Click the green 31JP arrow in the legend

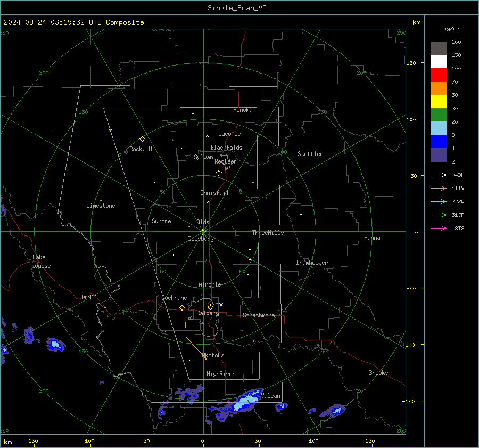pyautogui.click(x=439, y=215)
